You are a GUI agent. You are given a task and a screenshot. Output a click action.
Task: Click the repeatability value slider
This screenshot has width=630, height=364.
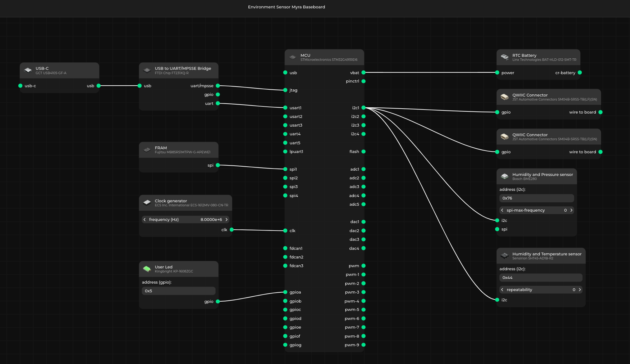(541, 290)
